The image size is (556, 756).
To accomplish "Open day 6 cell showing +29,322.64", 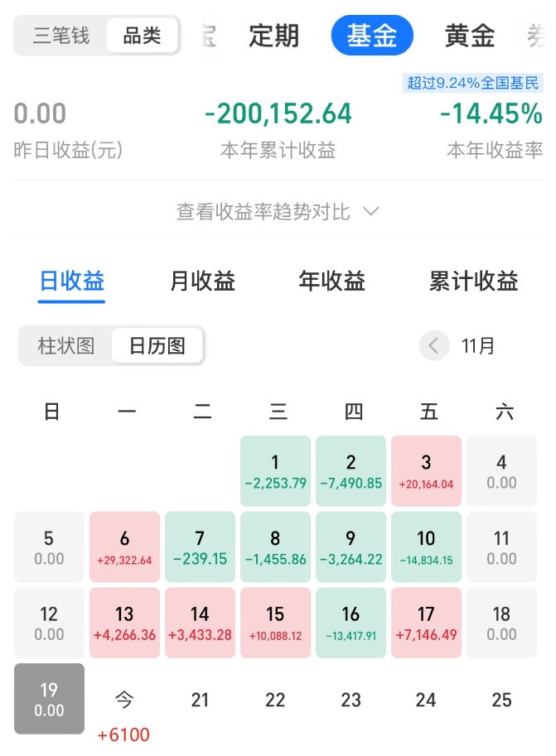I will 124,547.
